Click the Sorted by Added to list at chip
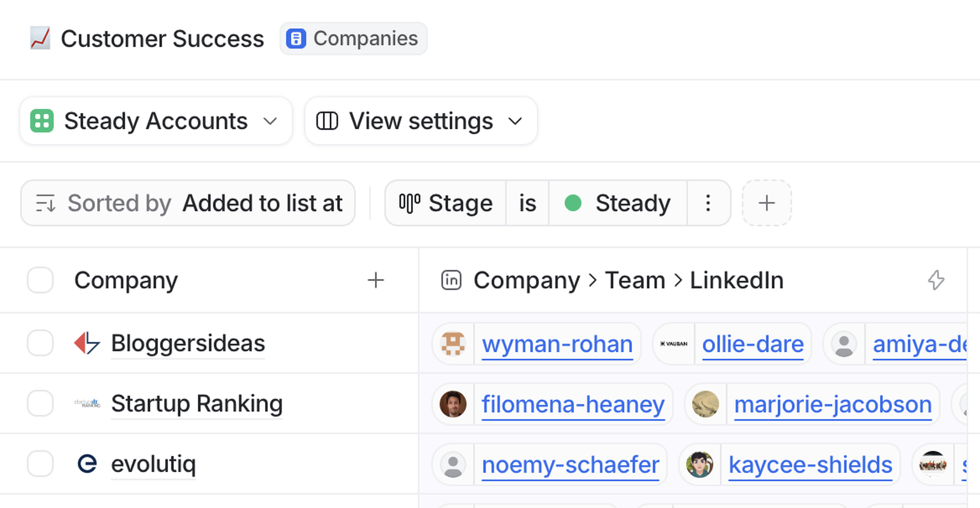This screenshot has width=980, height=508. point(188,203)
